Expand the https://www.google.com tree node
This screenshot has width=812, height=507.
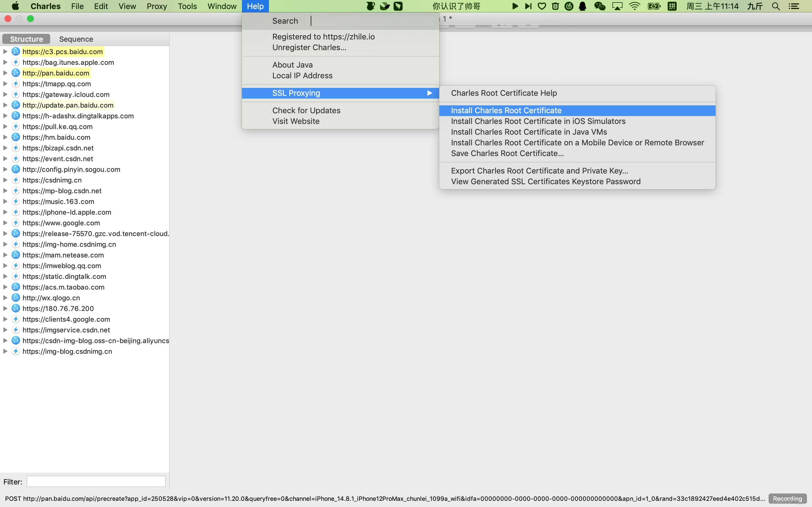[5, 223]
